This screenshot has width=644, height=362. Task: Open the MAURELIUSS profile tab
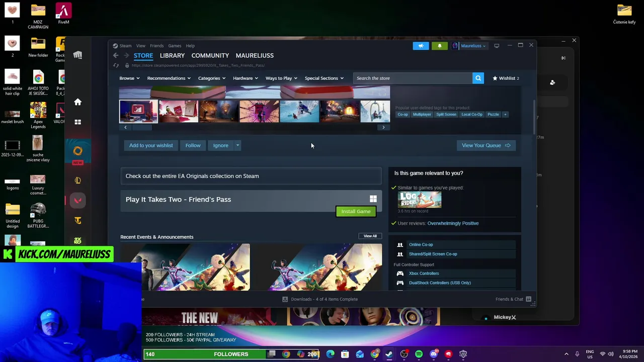[255, 55]
